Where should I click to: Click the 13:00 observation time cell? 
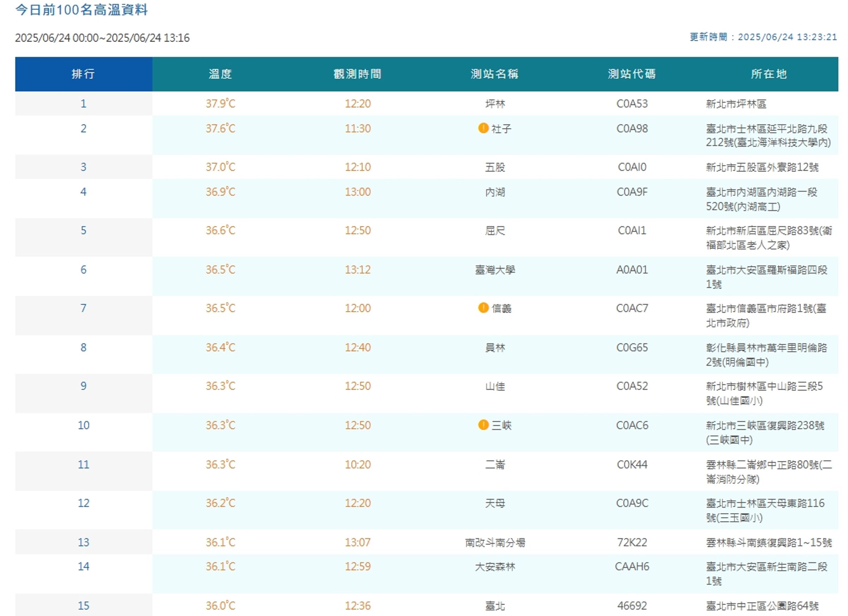358,192
